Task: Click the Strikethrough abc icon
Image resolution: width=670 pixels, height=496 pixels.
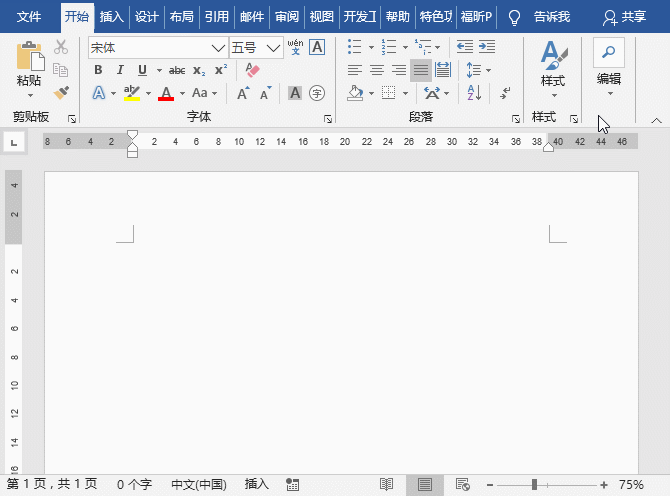Action: tap(177, 70)
